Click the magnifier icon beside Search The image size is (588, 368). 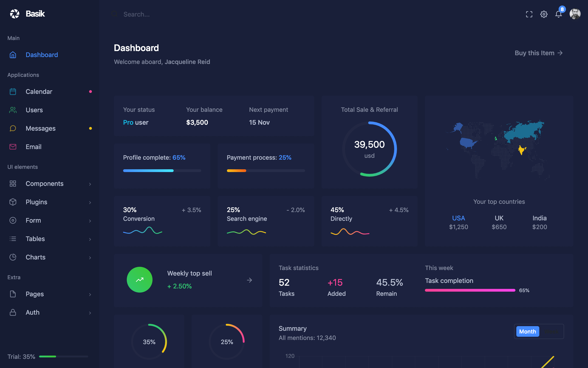click(114, 14)
